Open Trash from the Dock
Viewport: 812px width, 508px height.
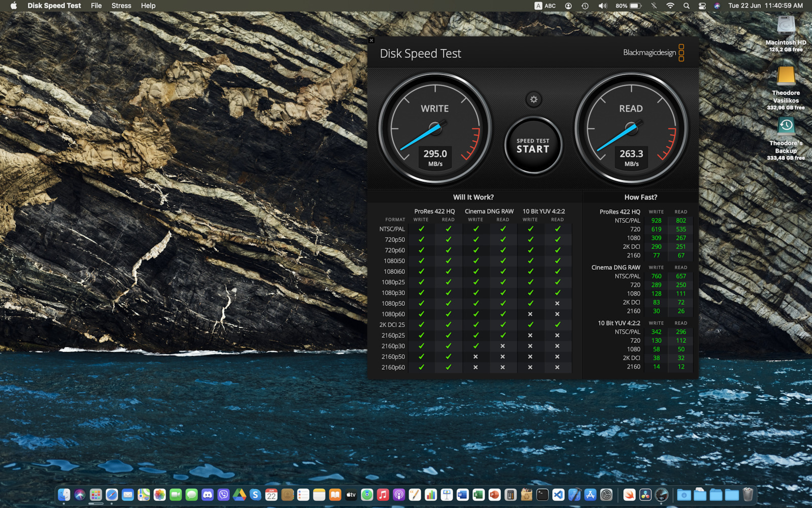pos(748,494)
